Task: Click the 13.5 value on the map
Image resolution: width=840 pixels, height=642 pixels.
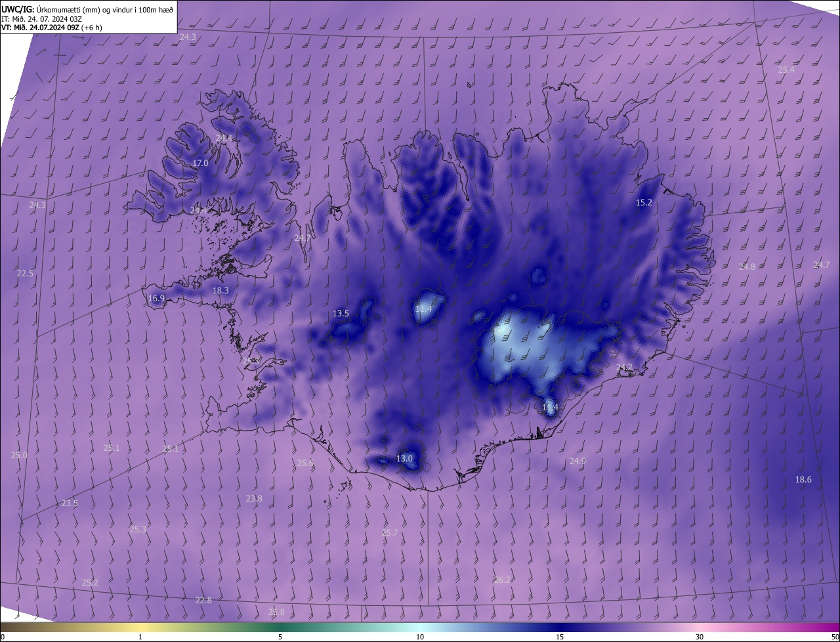Action: tap(341, 314)
